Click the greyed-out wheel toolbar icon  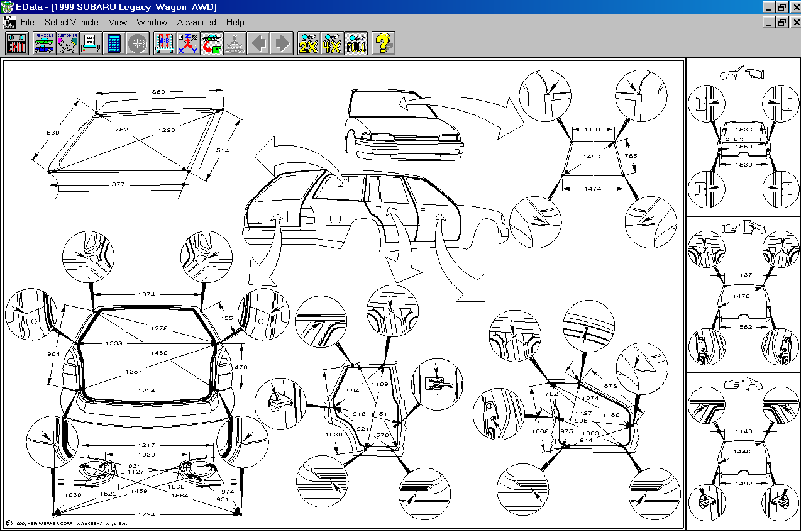click(x=137, y=43)
